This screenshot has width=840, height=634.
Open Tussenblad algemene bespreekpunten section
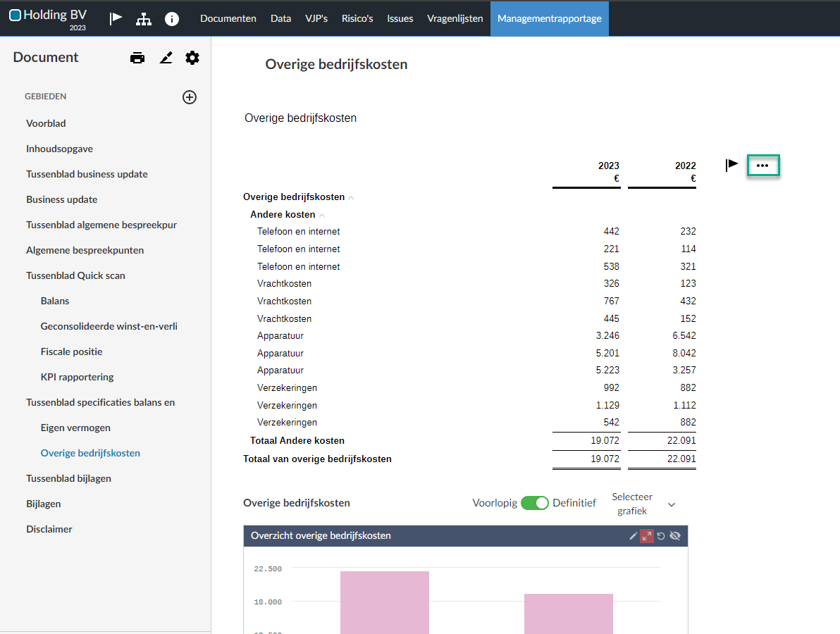click(101, 225)
